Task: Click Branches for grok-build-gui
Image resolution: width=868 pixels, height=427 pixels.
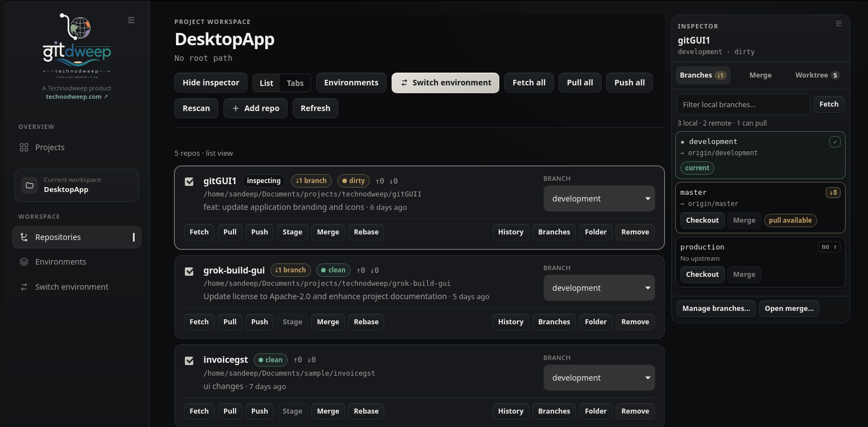Action: point(554,322)
